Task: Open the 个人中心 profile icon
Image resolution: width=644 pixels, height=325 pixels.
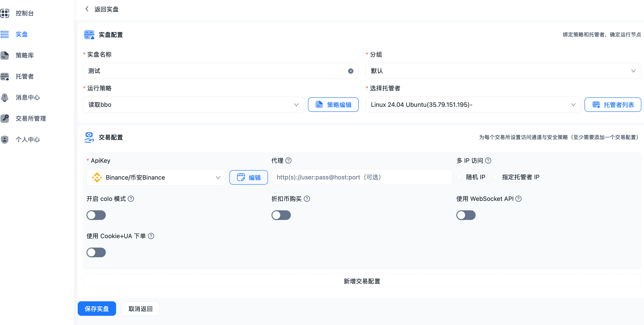Action: pyautogui.click(x=5, y=139)
